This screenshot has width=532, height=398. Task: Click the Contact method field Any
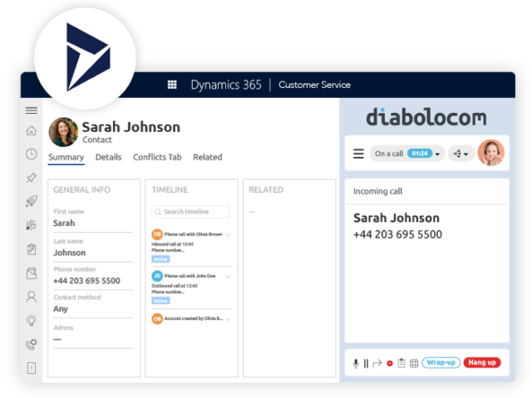(93, 309)
